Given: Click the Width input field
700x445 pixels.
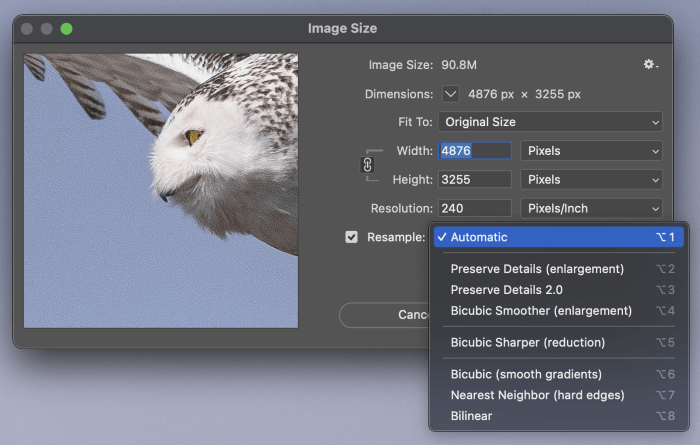Looking at the screenshot, I should click(x=475, y=151).
